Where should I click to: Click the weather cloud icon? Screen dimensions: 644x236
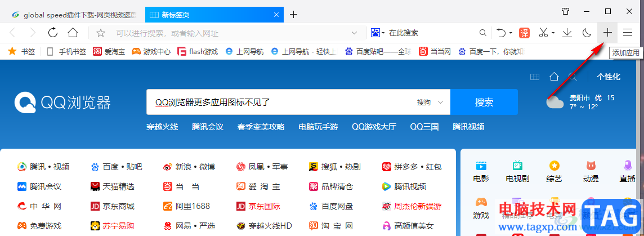click(555, 102)
